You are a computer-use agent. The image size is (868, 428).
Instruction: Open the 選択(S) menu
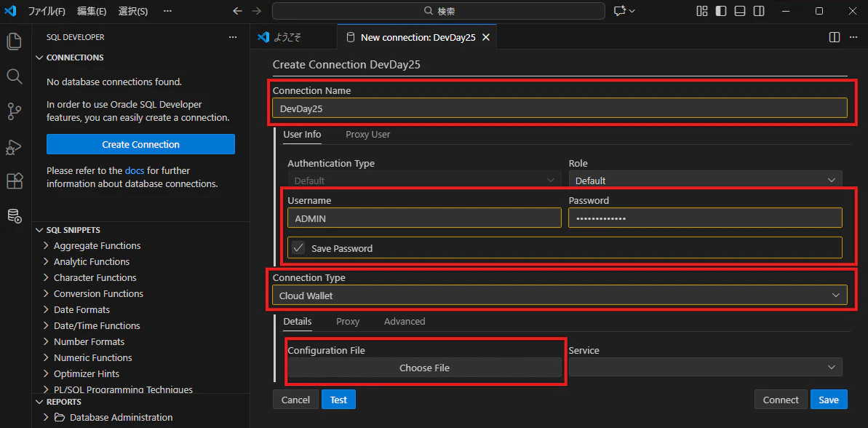133,11
